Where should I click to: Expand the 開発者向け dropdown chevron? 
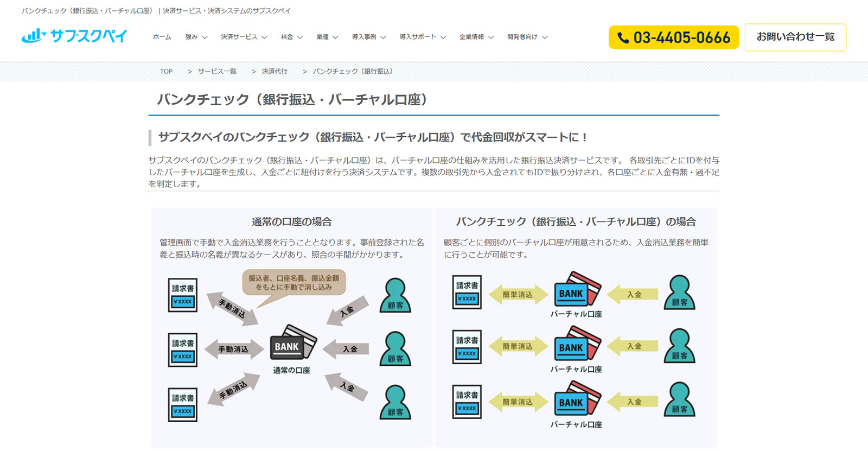pyautogui.click(x=545, y=37)
